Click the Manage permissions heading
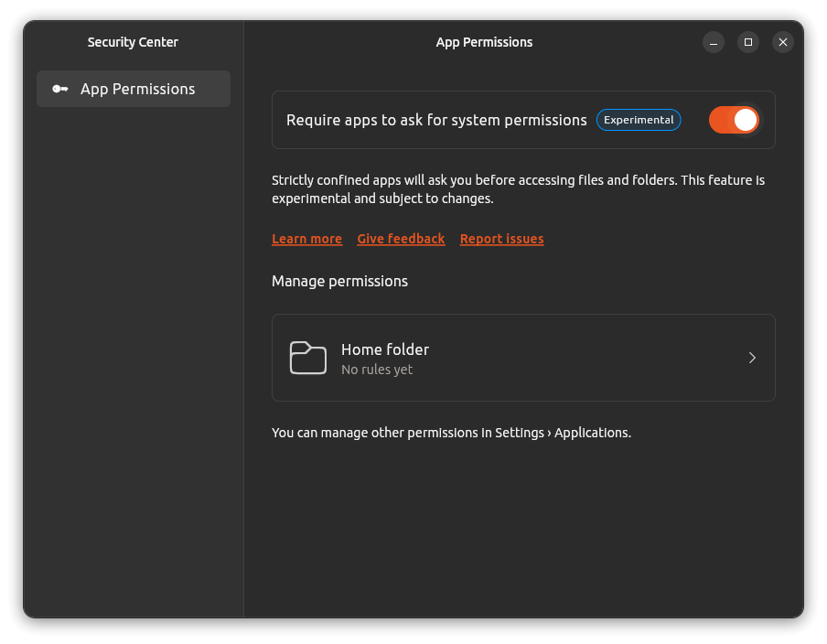 coord(339,281)
